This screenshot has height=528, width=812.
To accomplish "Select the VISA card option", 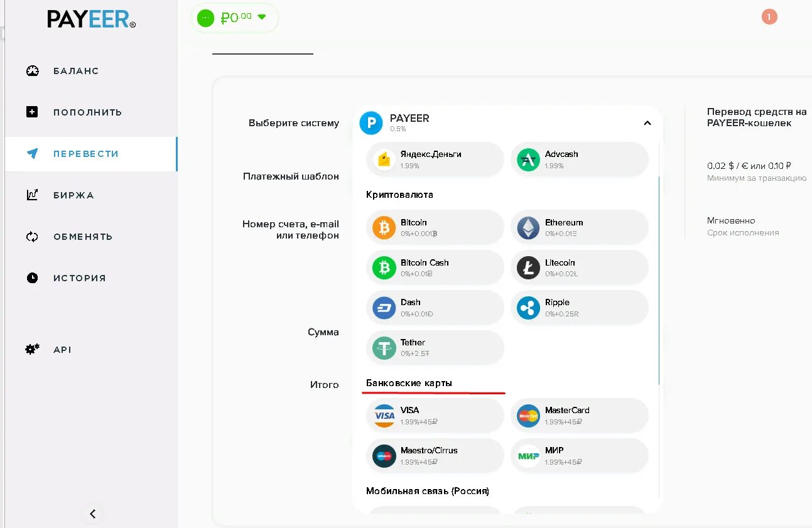I will (x=435, y=416).
